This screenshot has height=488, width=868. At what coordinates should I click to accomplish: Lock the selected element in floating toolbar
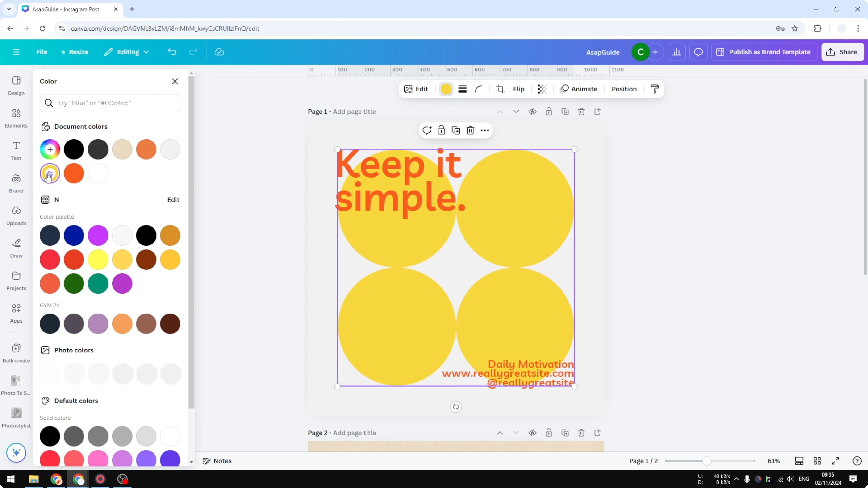click(441, 130)
